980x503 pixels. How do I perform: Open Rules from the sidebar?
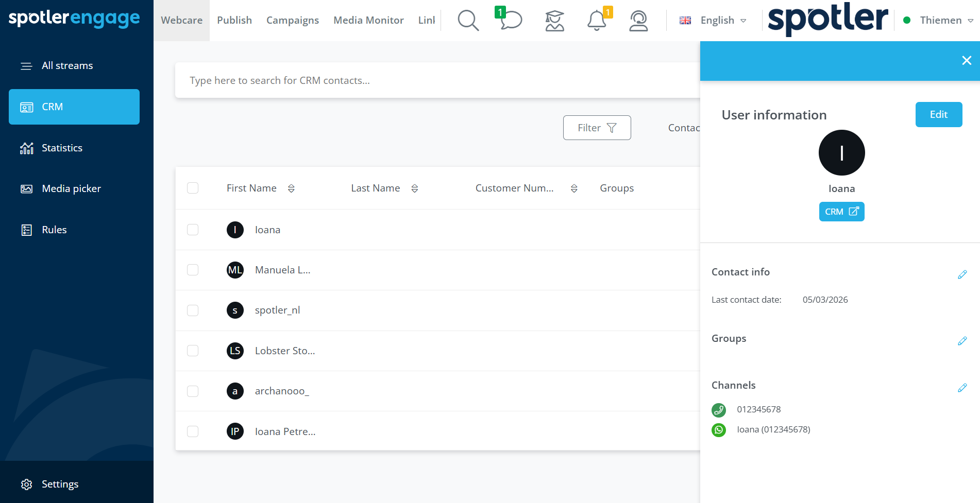point(74,230)
